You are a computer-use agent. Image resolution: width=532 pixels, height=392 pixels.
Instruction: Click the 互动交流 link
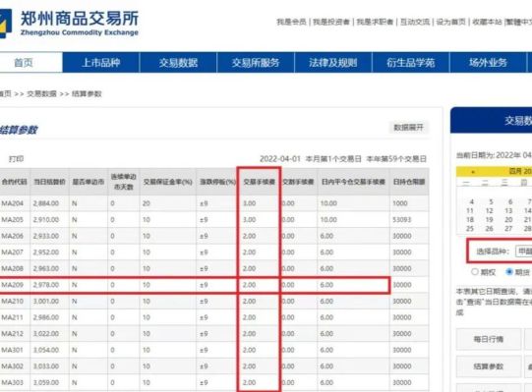point(415,22)
